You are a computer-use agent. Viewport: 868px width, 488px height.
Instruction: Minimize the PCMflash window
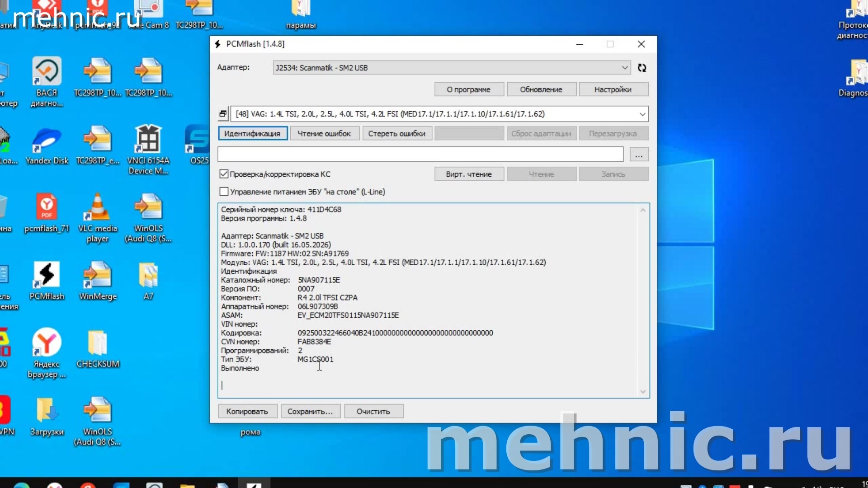[580, 44]
